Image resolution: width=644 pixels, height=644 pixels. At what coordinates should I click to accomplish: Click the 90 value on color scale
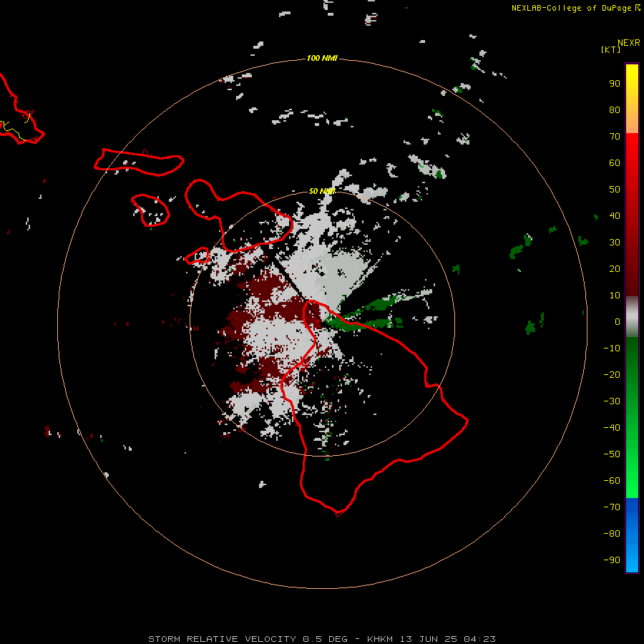615,84
